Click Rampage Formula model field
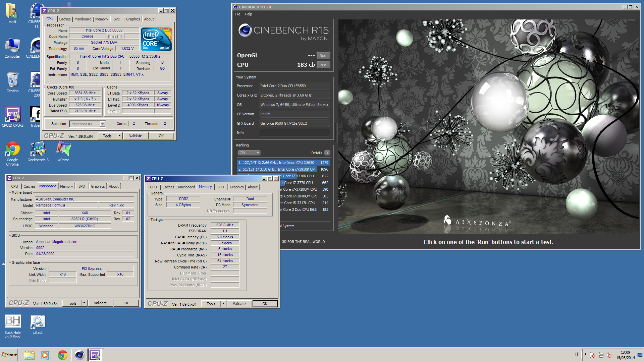644x362 pixels. coord(67,205)
